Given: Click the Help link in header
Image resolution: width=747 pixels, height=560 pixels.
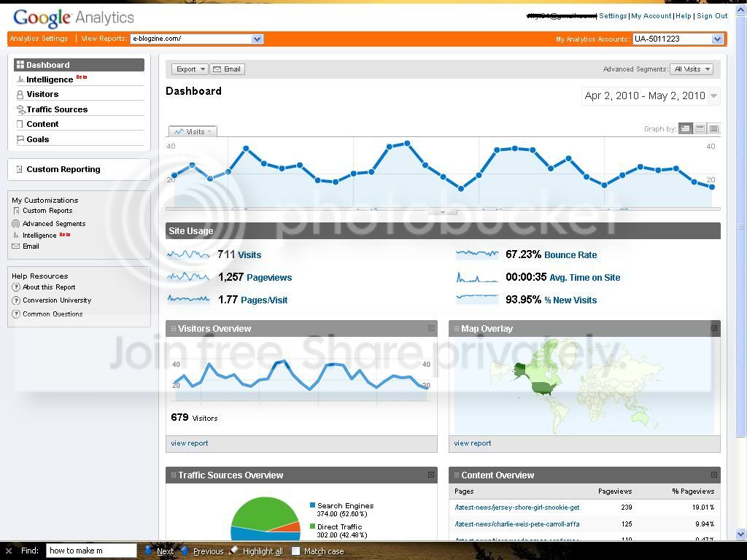Looking at the screenshot, I should click(683, 16).
